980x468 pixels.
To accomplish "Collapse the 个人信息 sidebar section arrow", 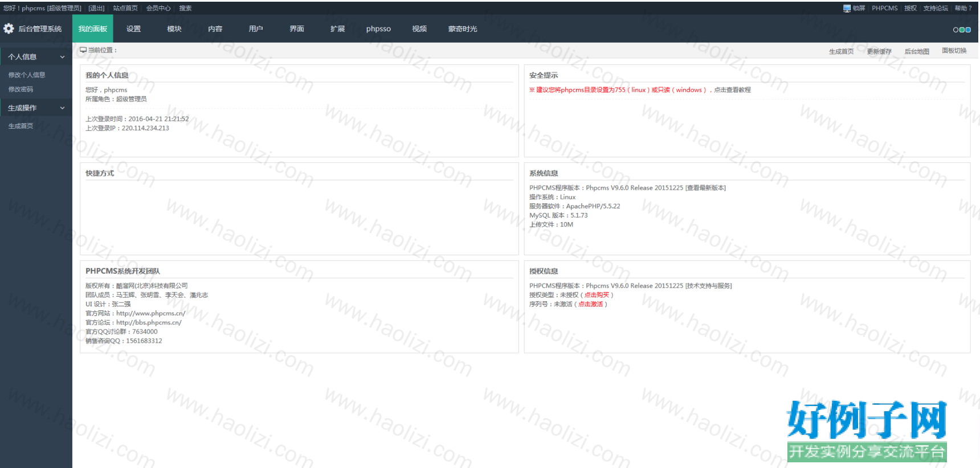I will pos(62,57).
